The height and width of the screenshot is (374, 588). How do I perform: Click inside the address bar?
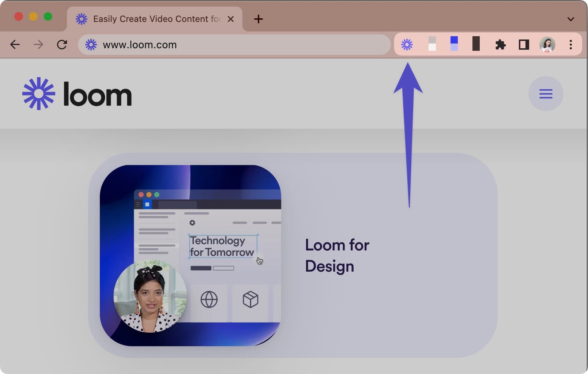(234, 44)
